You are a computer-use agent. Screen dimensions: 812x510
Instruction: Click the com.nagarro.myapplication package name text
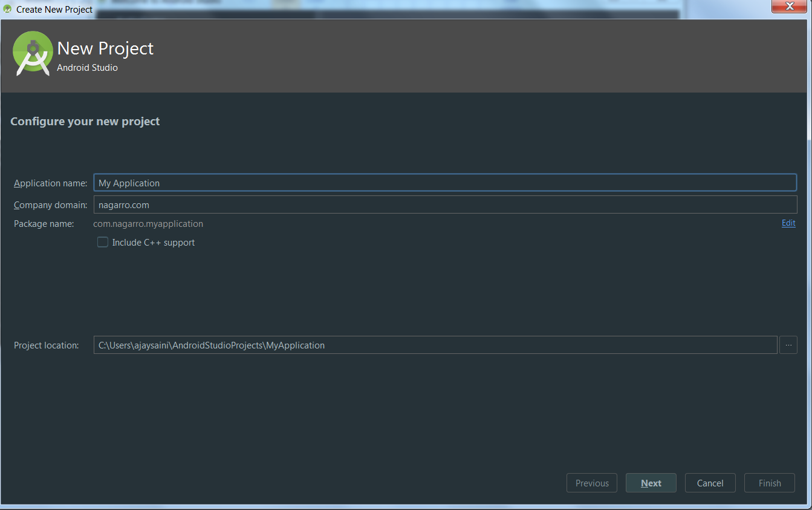pos(148,224)
